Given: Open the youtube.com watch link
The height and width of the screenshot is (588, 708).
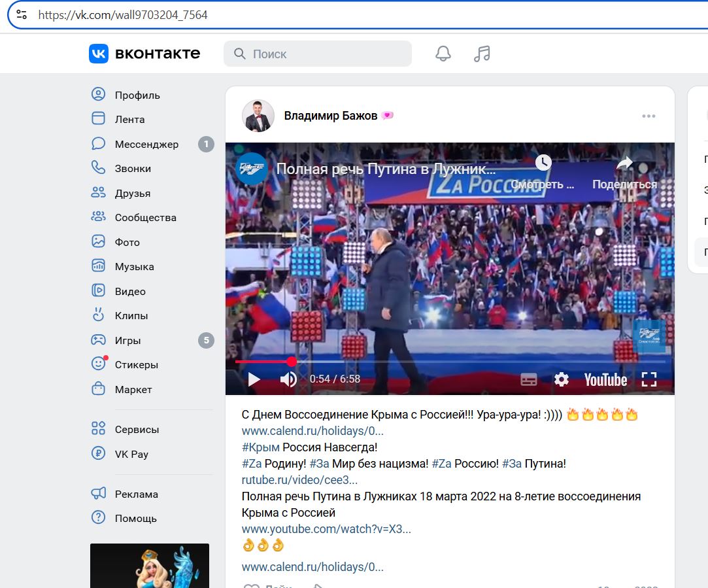Looking at the screenshot, I should (x=326, y=529).
